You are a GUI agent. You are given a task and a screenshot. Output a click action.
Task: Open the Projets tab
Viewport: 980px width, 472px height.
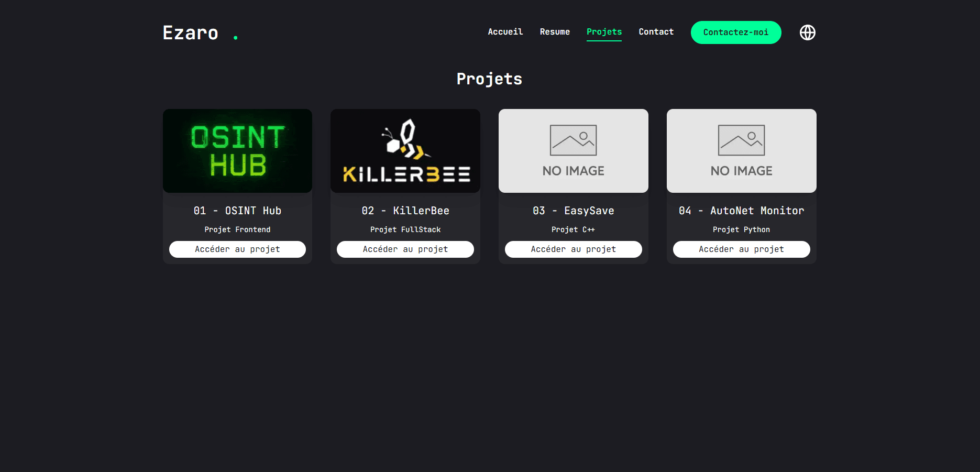pos(604,31)
